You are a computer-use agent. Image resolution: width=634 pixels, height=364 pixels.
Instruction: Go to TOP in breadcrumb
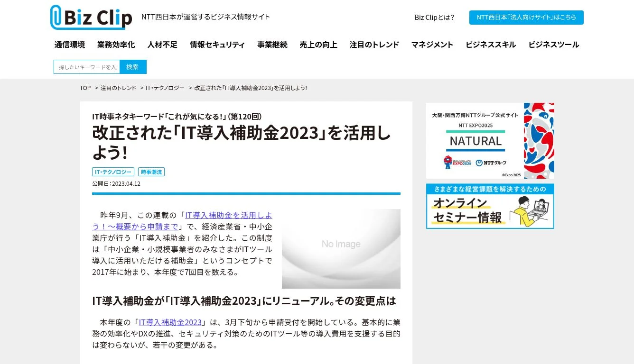pos(85,88)
